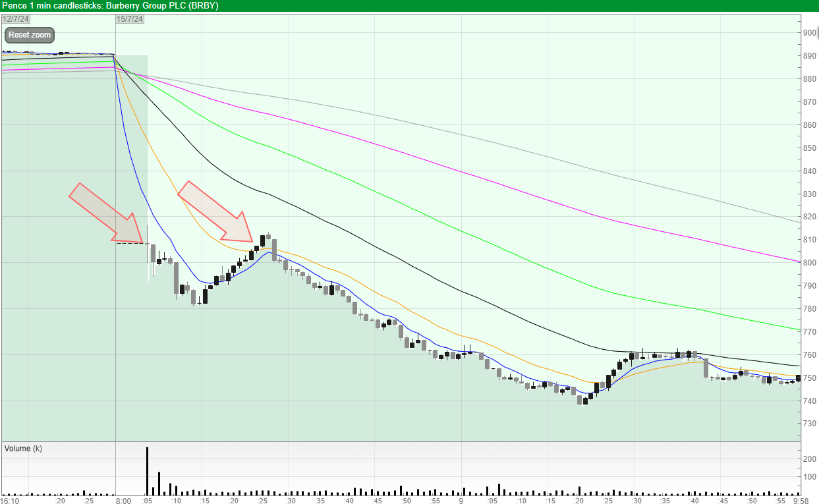
Task: Click the 810 price axis label
Action: click(809, 240)
